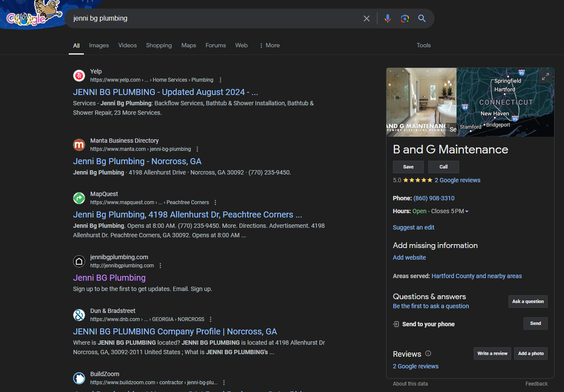This screenshot has width=564, height=392.
Task: Open the Connecticut map thumbnail
Action: [506, 102]
